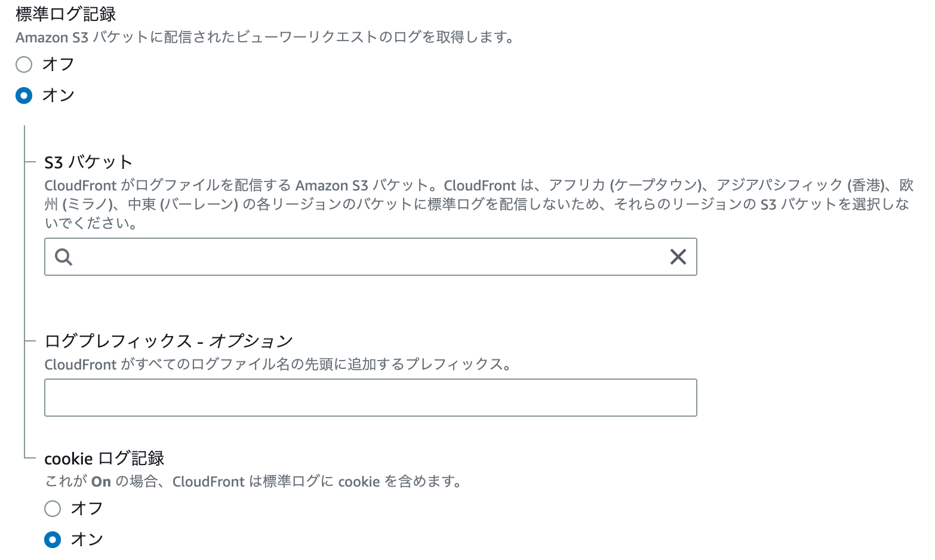Image resolution: width=935 pixels, height=560 pixels.
Task: Clear the S3 bucket field using the X icon
Action: tap(678, 257)
